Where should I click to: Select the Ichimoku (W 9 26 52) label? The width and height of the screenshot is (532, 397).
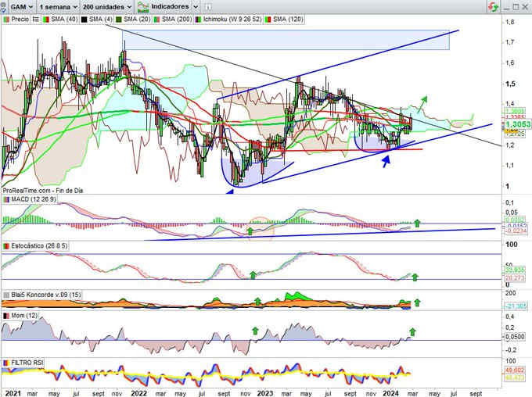click(230, 18)
